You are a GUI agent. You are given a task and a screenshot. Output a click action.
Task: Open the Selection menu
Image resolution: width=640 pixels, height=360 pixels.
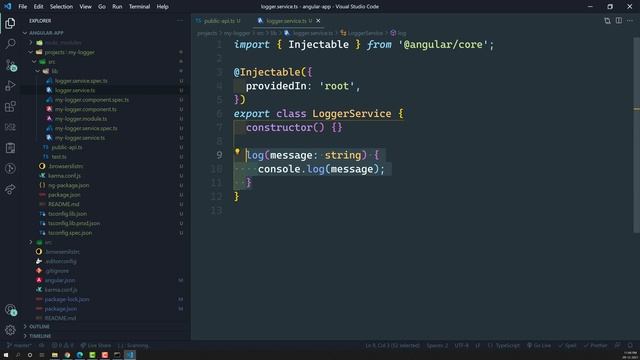[61, 7]
